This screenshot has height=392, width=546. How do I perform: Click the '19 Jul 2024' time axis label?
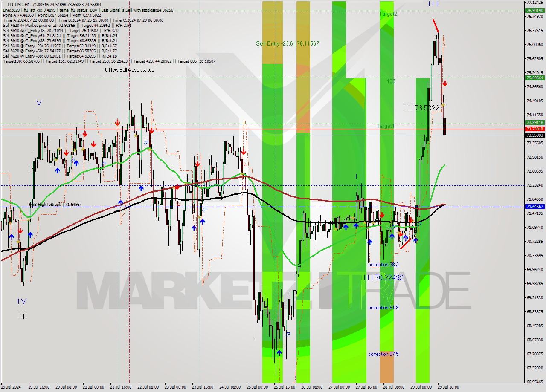tap(11, 387)
